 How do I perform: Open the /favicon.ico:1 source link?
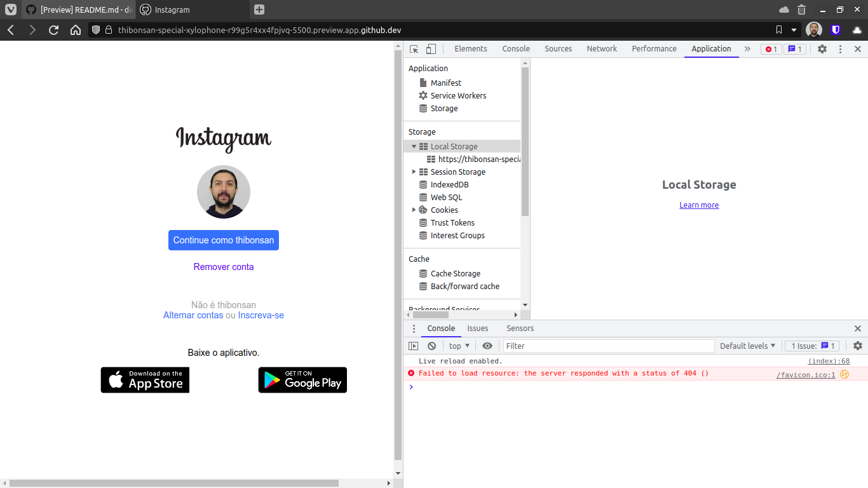pos(806,375)
